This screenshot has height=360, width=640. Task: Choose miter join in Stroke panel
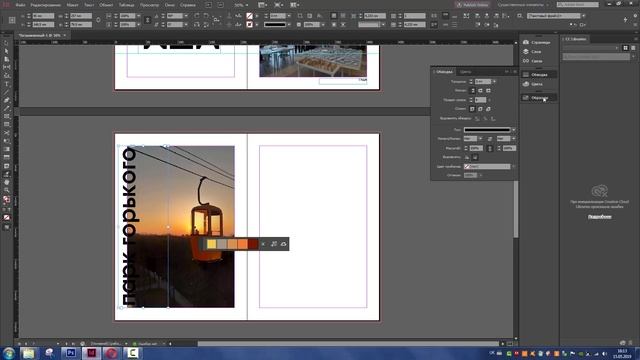(472, 109)
